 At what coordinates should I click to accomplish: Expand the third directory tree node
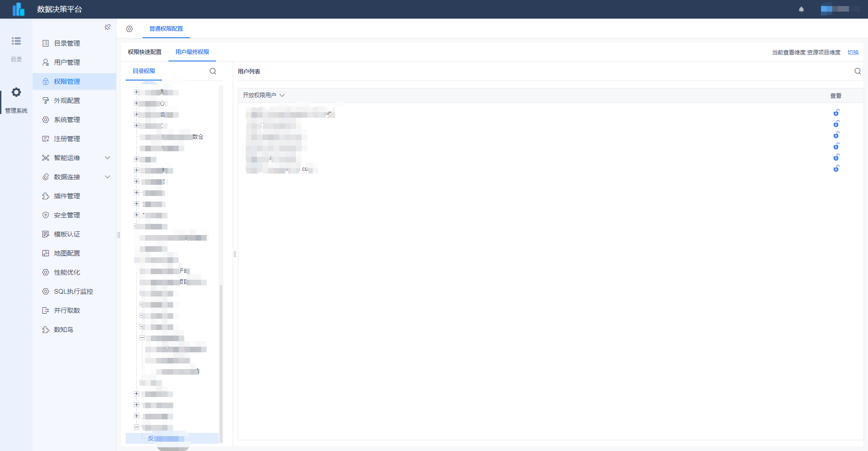pos(136,114)
